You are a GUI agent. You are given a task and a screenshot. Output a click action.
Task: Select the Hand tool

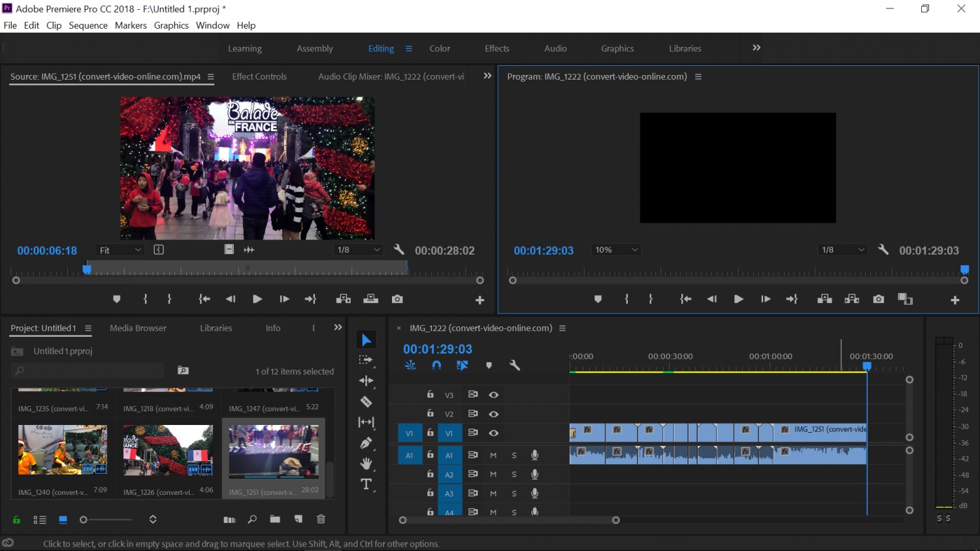click(x=366, y=464)
